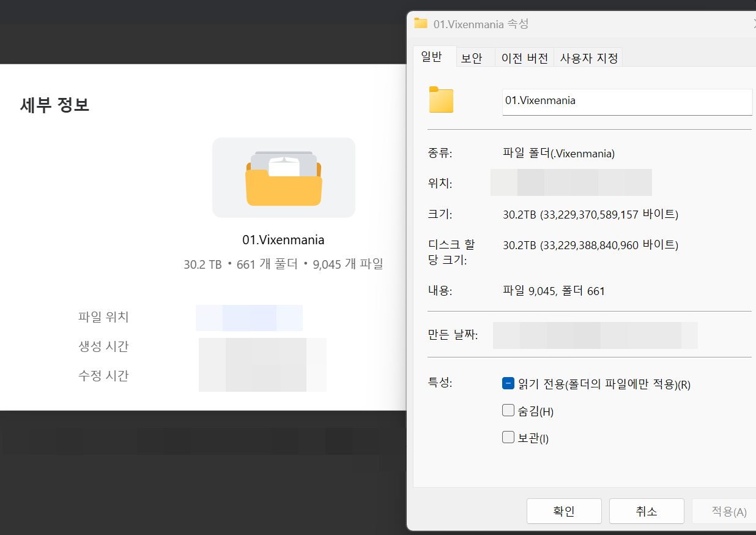Click the 특성 label
The height and width of the screenshot is (535, 756).
pos(440,383)
